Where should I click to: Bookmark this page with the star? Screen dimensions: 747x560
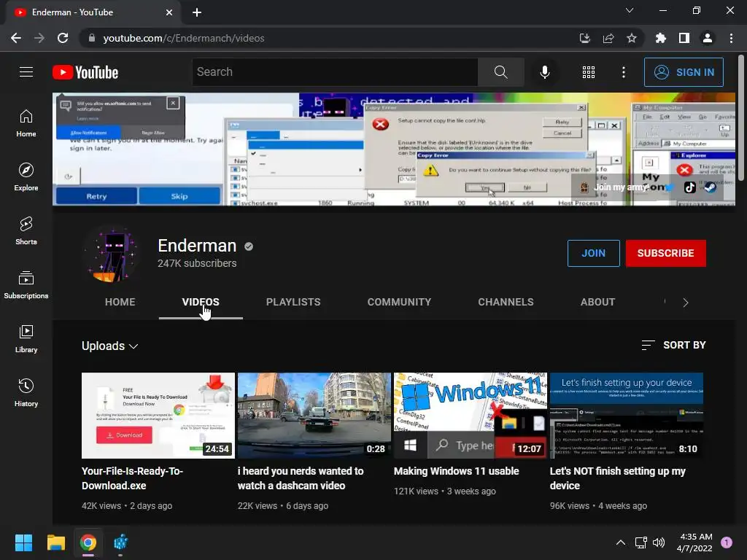[632, 38]
